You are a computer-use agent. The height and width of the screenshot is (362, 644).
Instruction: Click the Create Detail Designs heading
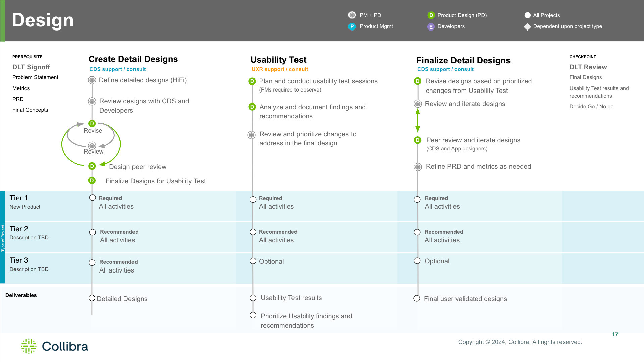tap(133, 59)
